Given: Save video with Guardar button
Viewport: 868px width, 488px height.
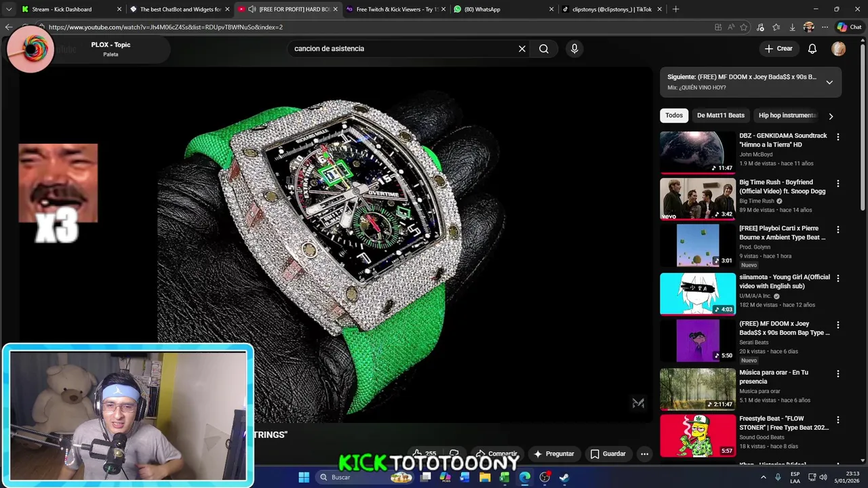Looking at the screenshot, I should (608, 454).
